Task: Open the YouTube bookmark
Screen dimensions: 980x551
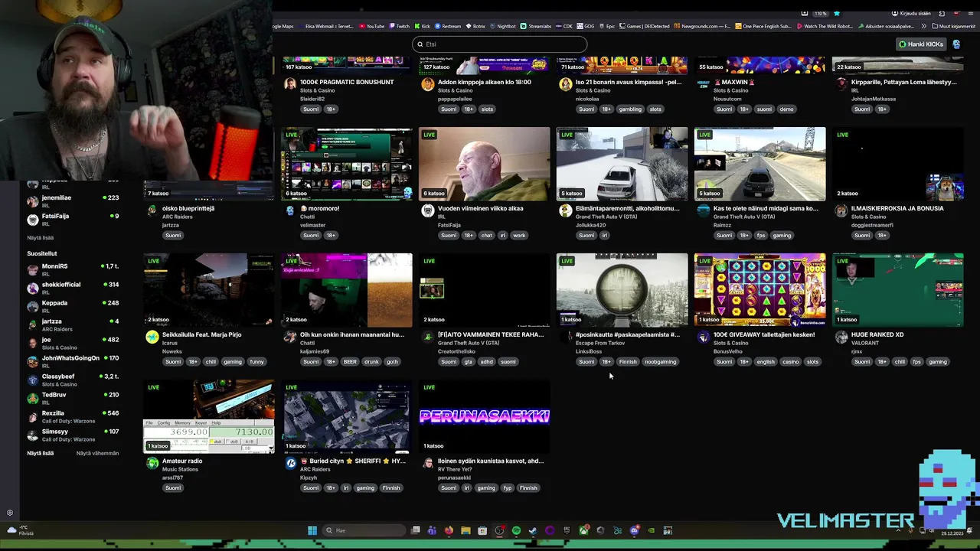Action: (373, 26)
